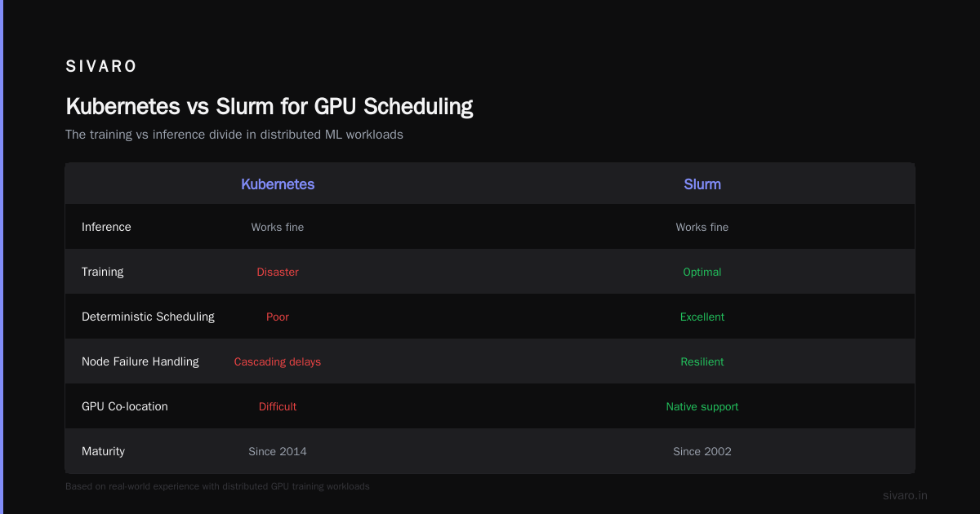
Task: Select the 'Since 2014' cell
Action: [x=278, y=451]
